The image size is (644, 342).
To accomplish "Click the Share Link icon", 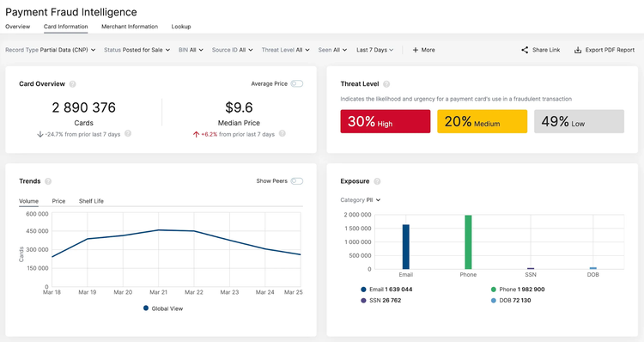I will point(525,50).
